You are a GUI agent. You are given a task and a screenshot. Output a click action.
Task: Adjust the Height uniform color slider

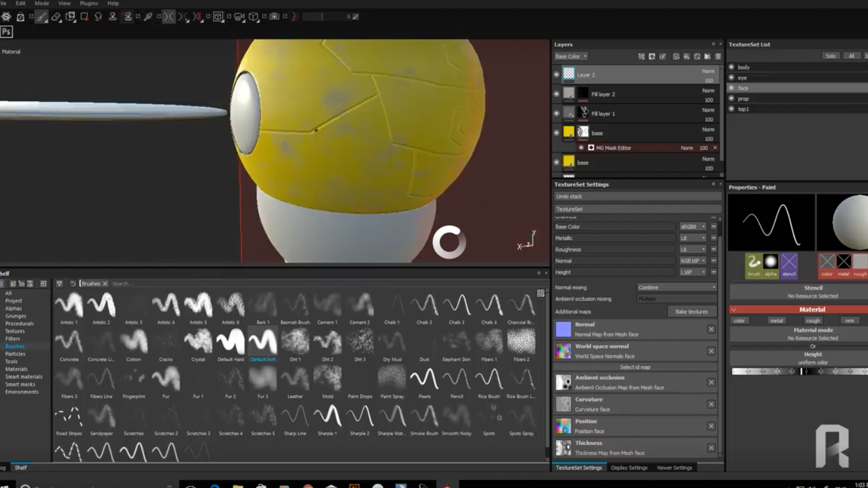click(x=800, y=371)
